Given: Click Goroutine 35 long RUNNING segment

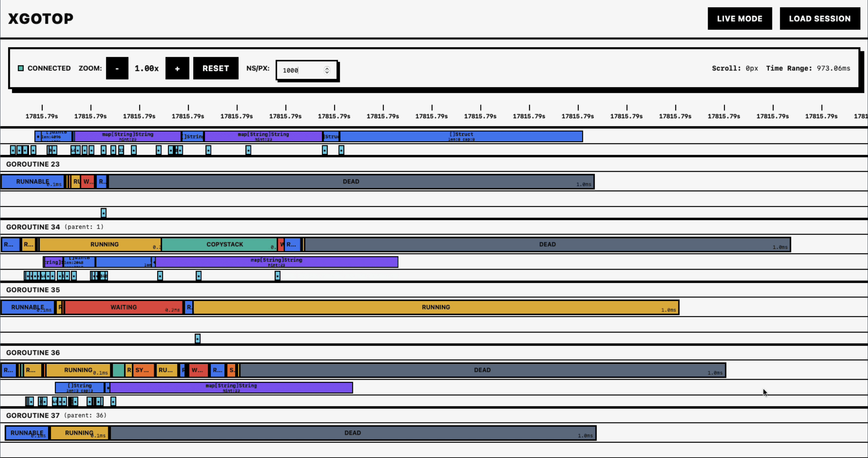Looking at the screenshot, I should click(435, 307).
